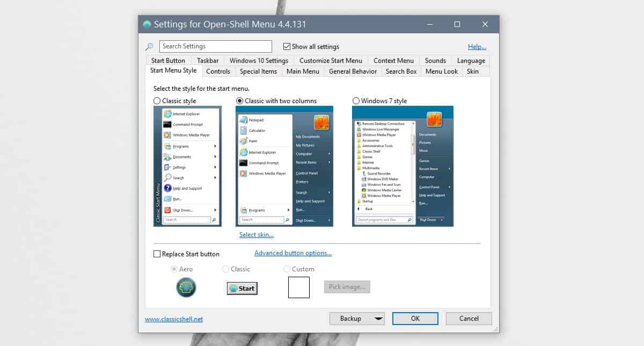This screenshot has height=346, width=644.
Task: Enable the Replace Start button checkbox
Action: pos(157,254)
